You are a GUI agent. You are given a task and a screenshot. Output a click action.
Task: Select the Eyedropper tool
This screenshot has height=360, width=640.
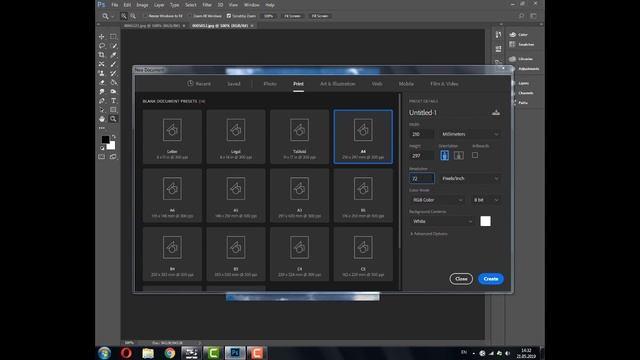click(x=113, y=55)
